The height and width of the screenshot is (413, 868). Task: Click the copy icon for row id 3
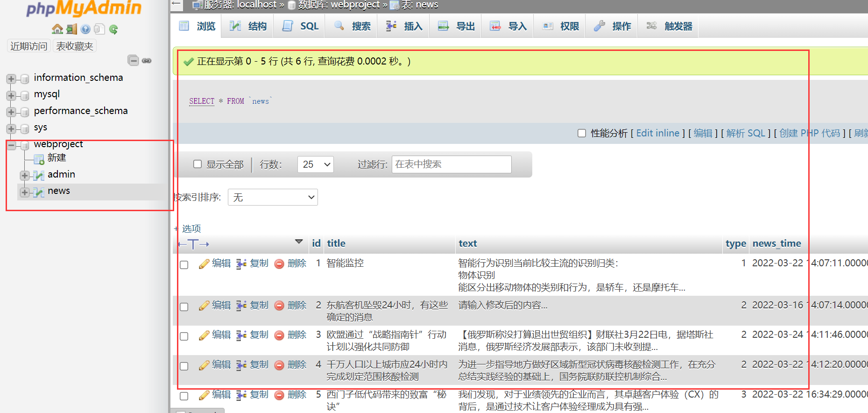(241, 335)
